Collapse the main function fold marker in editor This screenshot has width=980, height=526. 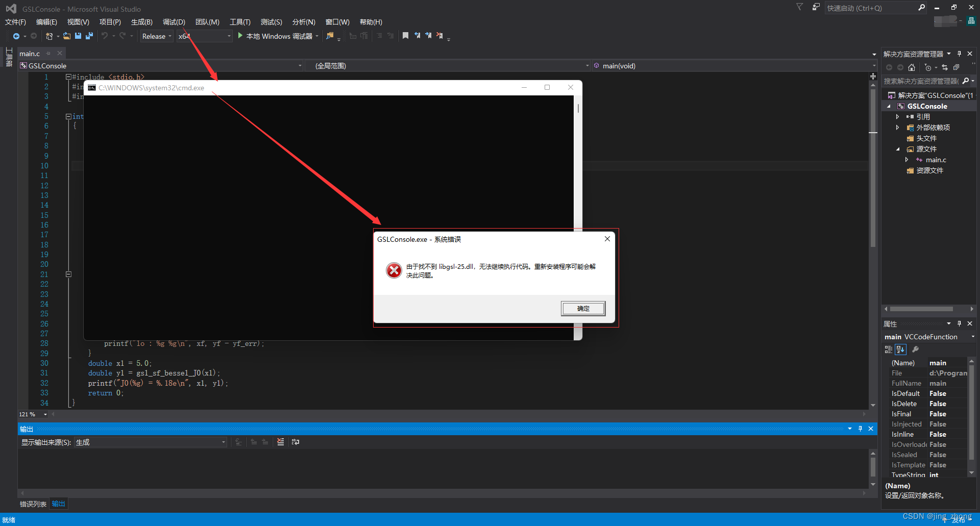coord(68,116)
